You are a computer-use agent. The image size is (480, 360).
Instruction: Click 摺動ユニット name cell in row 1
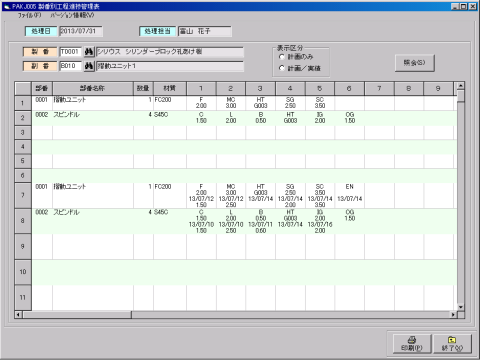93,103
